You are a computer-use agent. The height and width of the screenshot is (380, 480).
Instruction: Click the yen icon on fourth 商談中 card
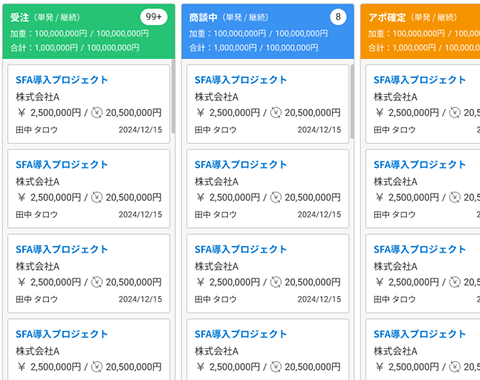click(201, 367)
